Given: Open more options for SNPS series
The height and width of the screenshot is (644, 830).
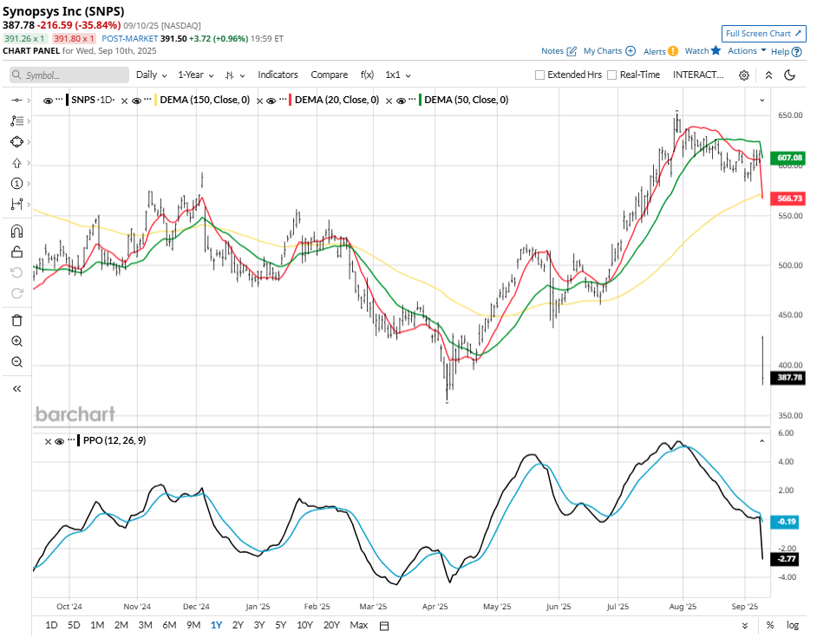Looking at the screenshot, I should pos(59,99).
